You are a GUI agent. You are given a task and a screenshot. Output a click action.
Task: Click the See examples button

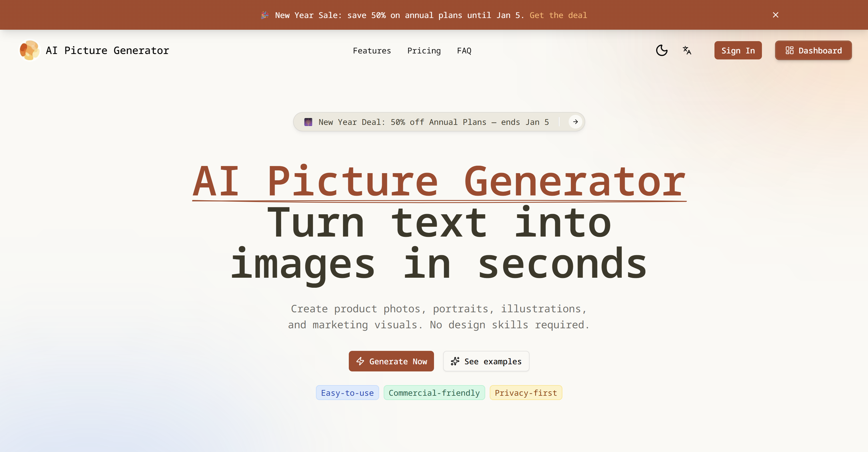(x=486, y=361)
